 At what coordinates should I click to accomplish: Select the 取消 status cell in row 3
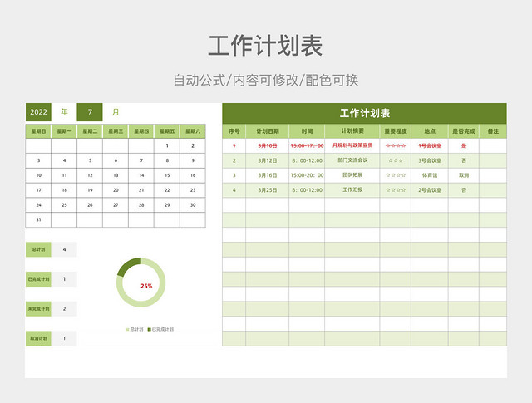464,175
